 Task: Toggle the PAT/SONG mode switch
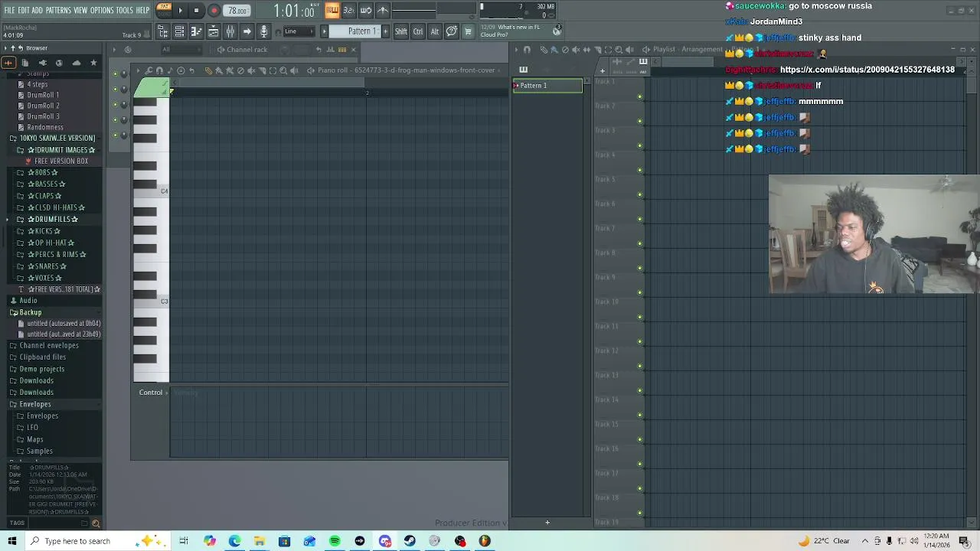click(164, 9)
